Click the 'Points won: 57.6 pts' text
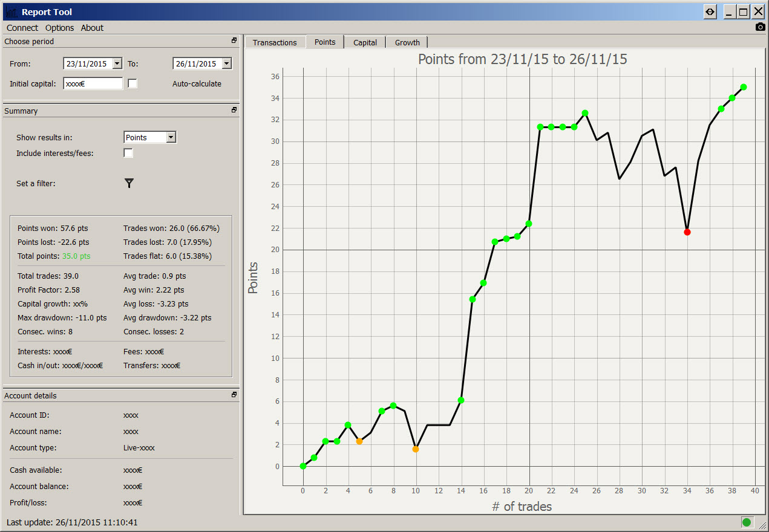This screenshot has width=769, height=532. point(53,229)
